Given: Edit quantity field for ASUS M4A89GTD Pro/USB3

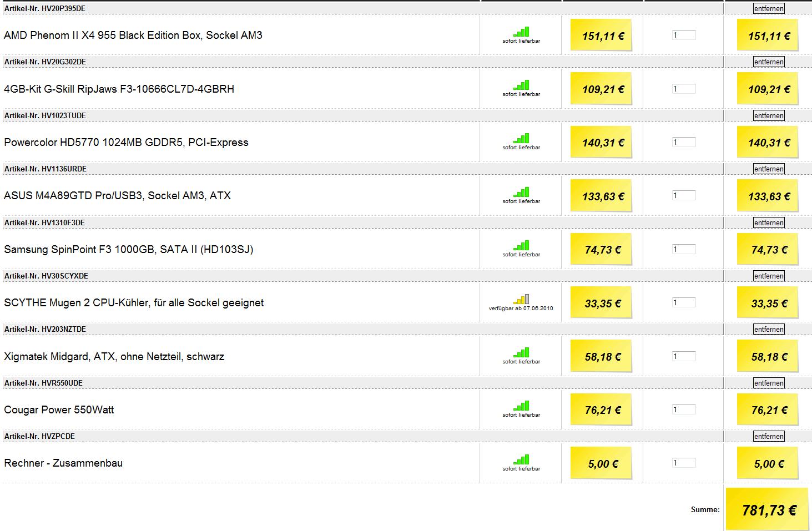Looking at the screenshot, I should tap(684, 195).
